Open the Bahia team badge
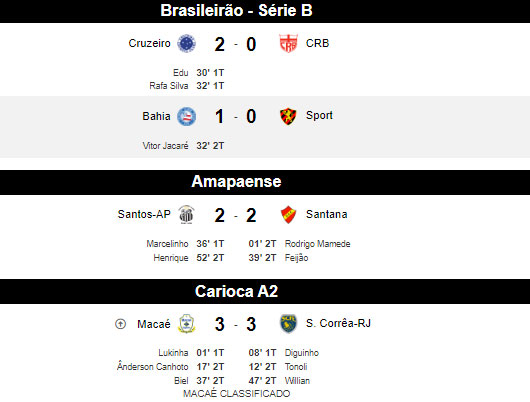The image size is (530, 402). 187,116
